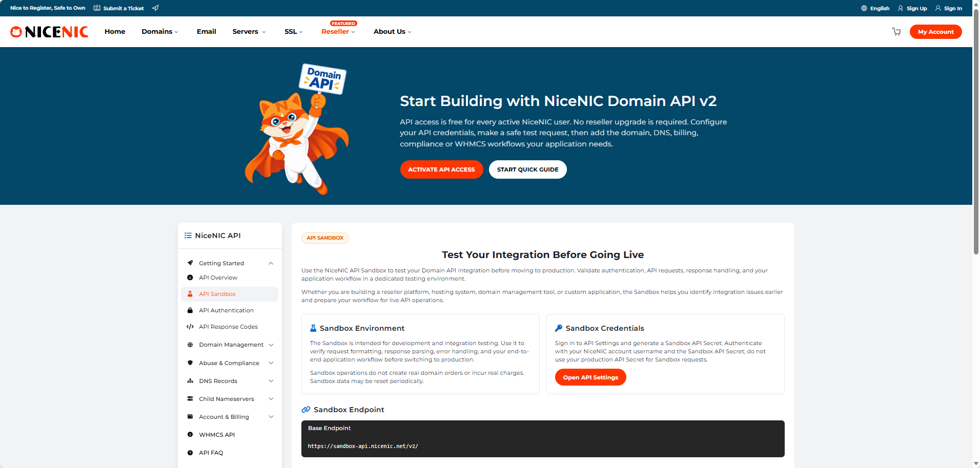Click the Activate API Access button
The image size is (980, 468).
441,169
